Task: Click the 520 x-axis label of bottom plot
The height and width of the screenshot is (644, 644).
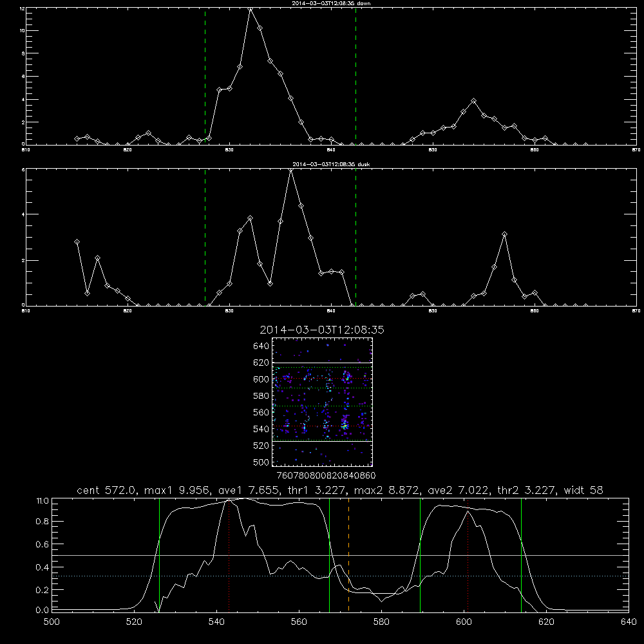Action: pos(135,622)
